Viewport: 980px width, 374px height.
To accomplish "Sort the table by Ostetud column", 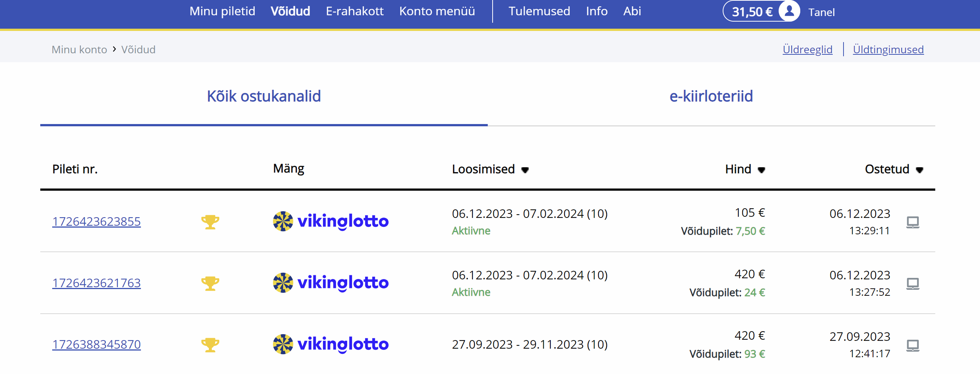I will [893, 169].
